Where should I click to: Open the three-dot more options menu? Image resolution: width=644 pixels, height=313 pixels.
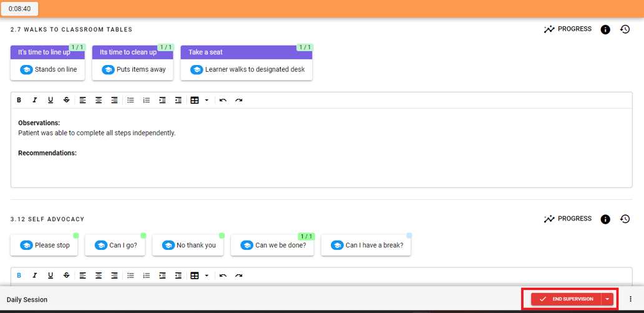pos(631,299)
